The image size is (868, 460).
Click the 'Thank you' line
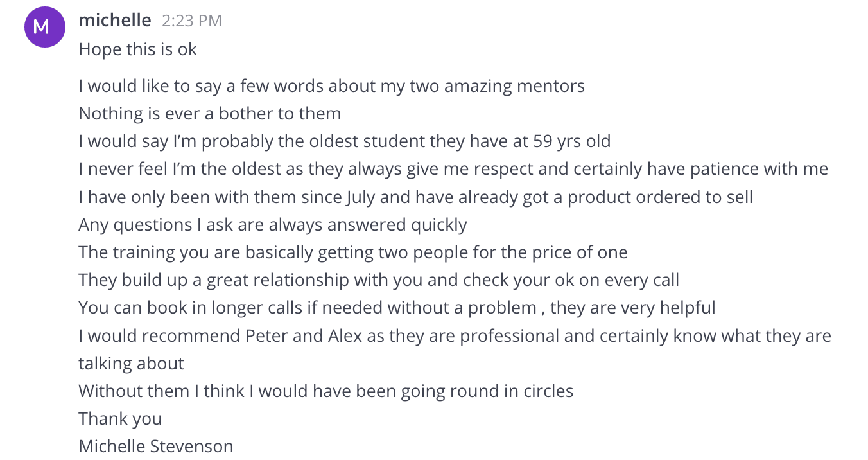[120, 419]
